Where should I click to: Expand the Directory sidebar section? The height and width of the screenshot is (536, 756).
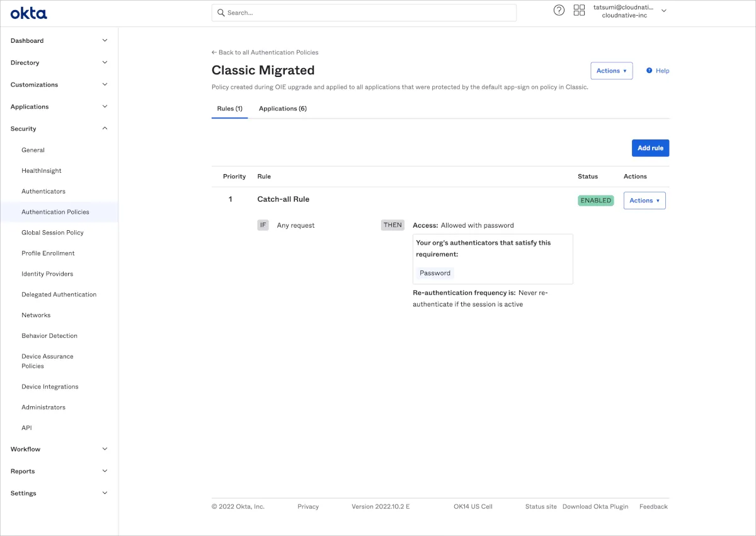(105, 62)
